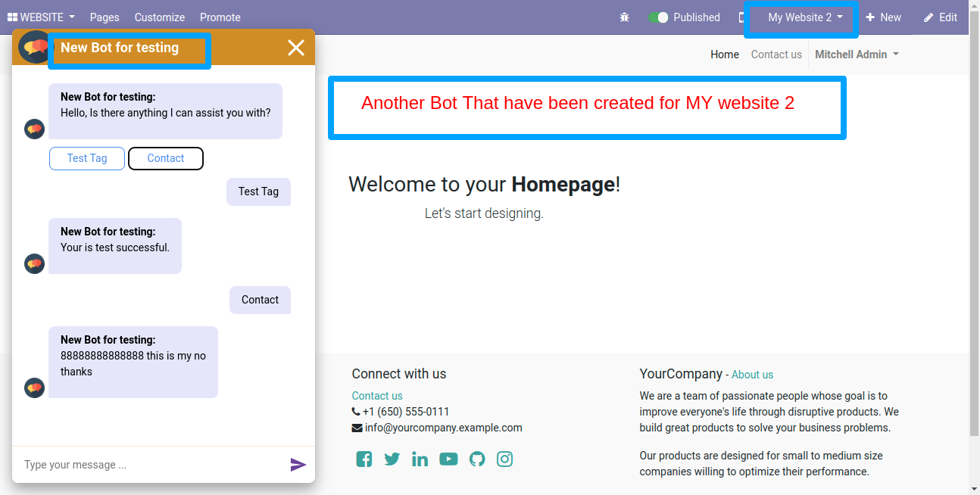980x495 pixels.
Task: Expand the WEBSITE menu dropdown
Action: coord(40,17)
